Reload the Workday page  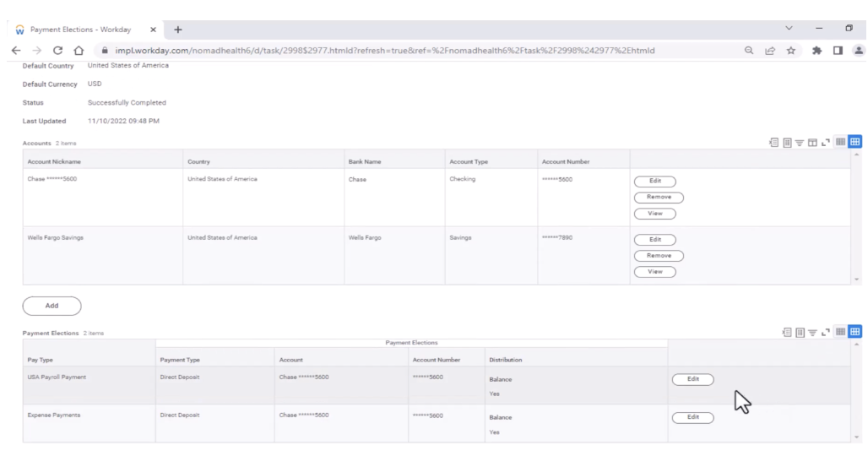[57, 51]
